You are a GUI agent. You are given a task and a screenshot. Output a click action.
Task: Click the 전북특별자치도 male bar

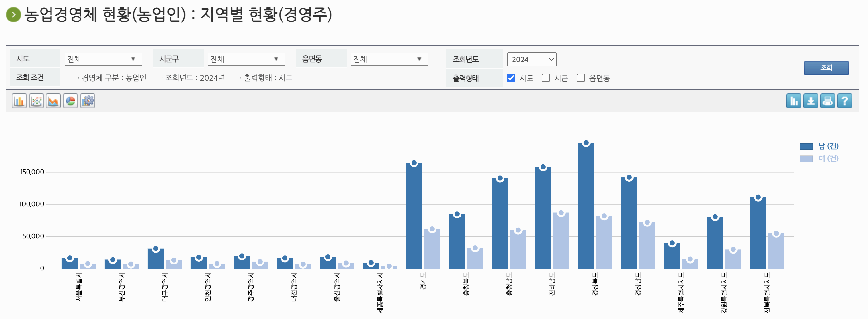(x=758, y=233)
